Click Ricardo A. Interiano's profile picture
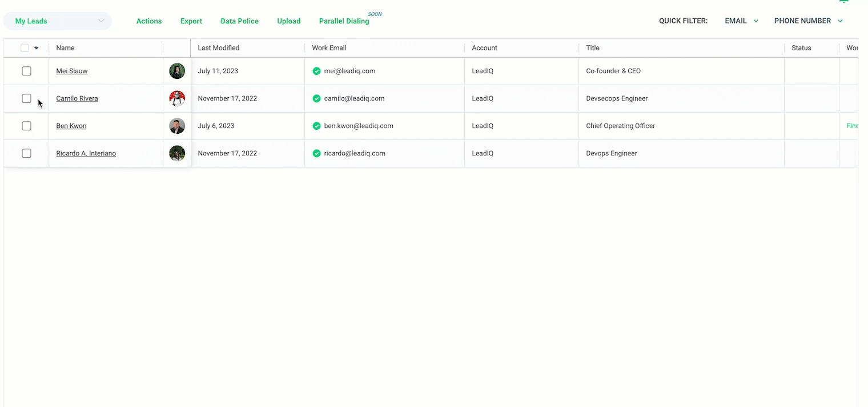 [x=177, y=153]
